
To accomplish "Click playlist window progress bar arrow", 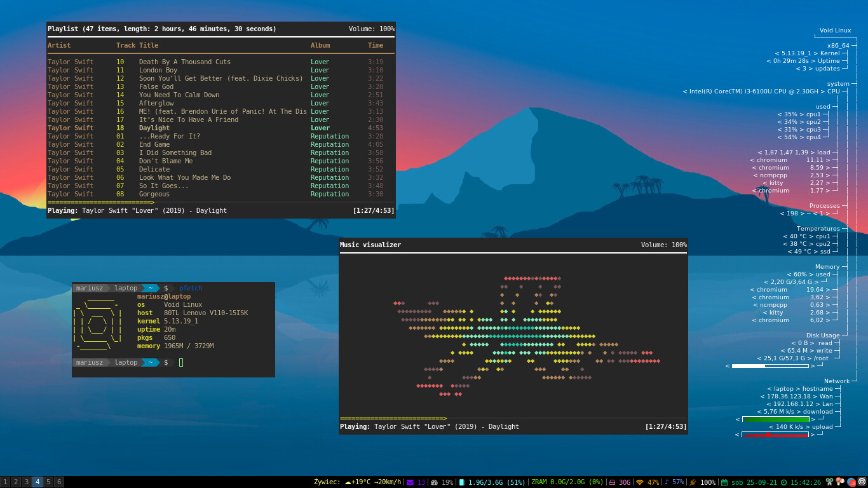I will tap(153, 203).
